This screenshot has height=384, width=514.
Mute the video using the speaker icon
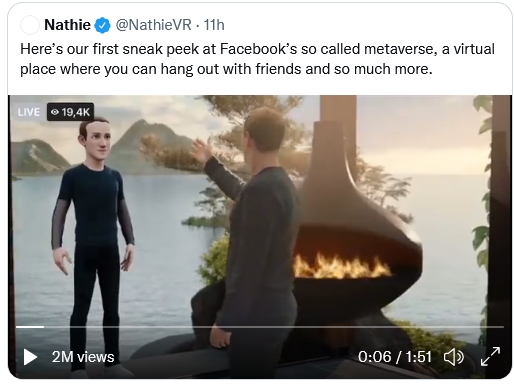coord(453,357)
